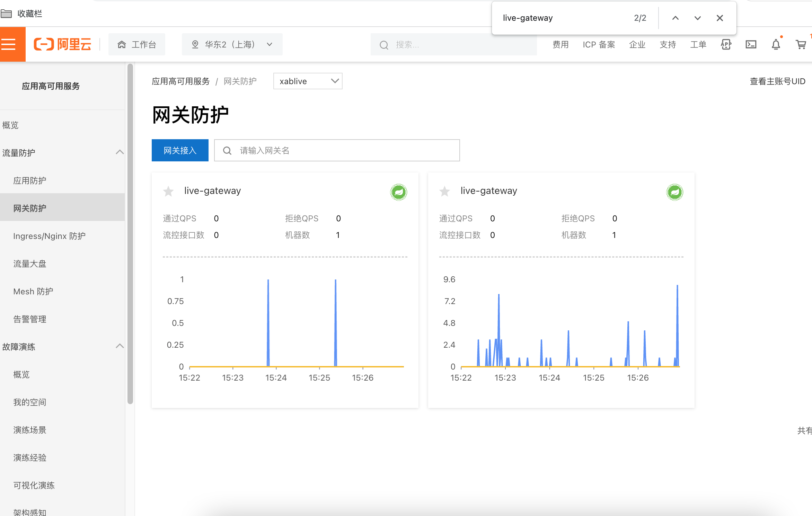812x516 pixels.
Task: Go to next find result
Action: [x=697, y=18]
